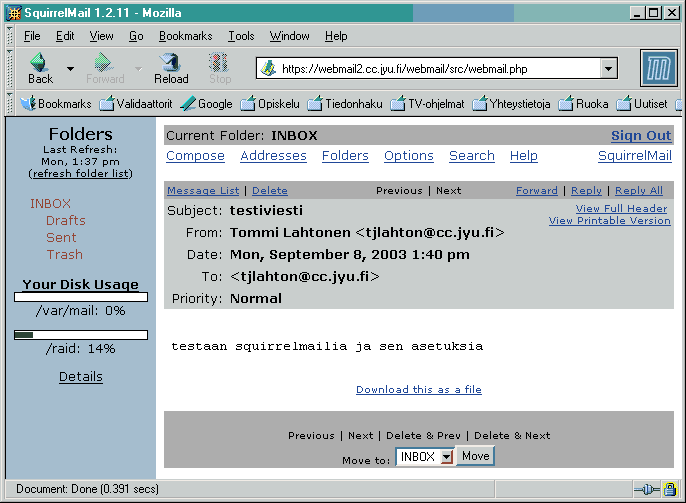This screenshot has height=503, width=686.
Task: Click the security padlock status icon
Action: [x=670, y=489]
